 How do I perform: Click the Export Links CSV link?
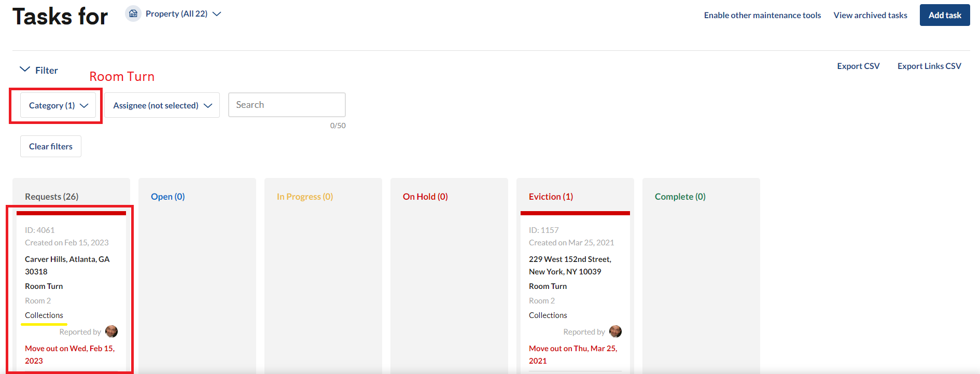point(929,66)
